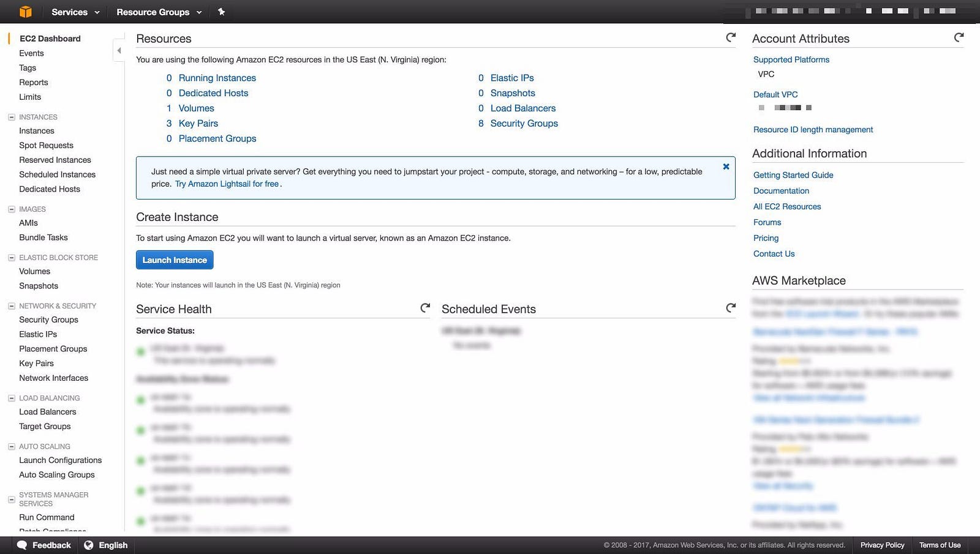
Task: Open Scheduled Instances in sidebar
Action: click(58, 174)
